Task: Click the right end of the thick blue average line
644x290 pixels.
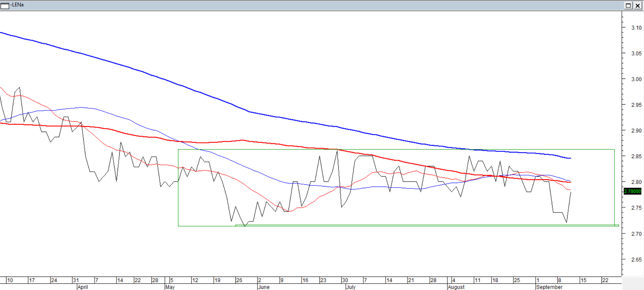Action: [570, 158]
